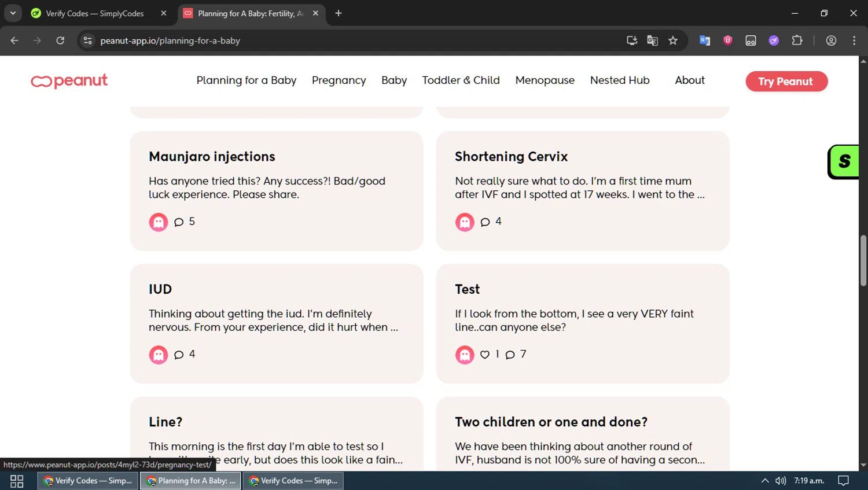This screenshot has width=868, height=490.
Task: Open the Toddler & Child nav item
Action: [x=461, y=80]
